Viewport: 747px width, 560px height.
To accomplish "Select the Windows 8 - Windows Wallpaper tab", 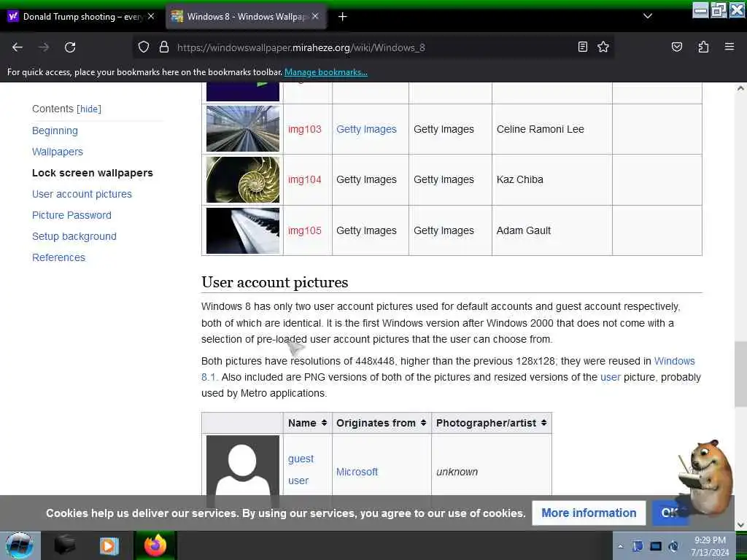I will pos(245,17).
